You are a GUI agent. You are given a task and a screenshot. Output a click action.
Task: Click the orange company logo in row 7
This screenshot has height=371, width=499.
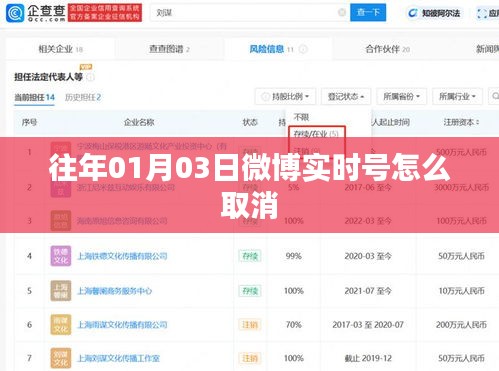pyautogui.click(x=61, y=358)
